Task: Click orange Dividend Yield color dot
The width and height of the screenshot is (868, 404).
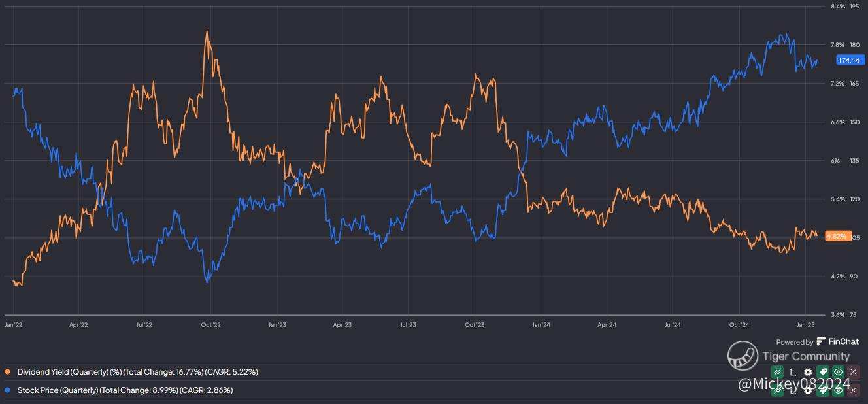Action: pos(8,372)
